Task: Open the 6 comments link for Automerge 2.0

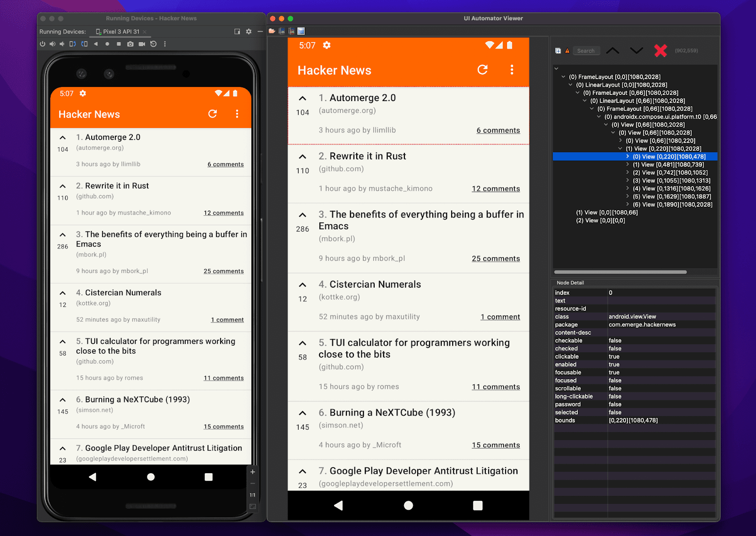Action: [x=225, y=164]
